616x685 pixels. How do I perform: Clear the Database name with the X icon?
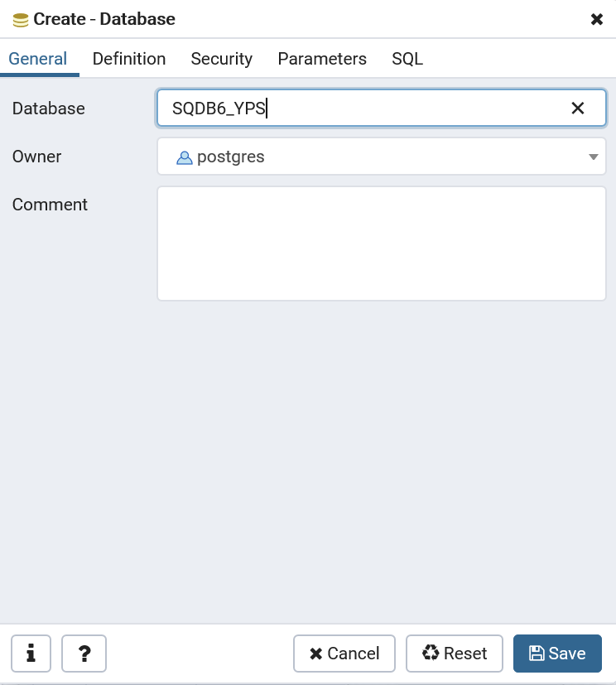(578, 109)
